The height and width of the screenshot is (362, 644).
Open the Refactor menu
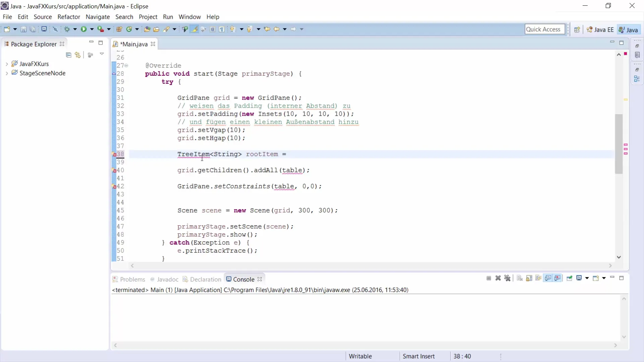coord(69,17)
